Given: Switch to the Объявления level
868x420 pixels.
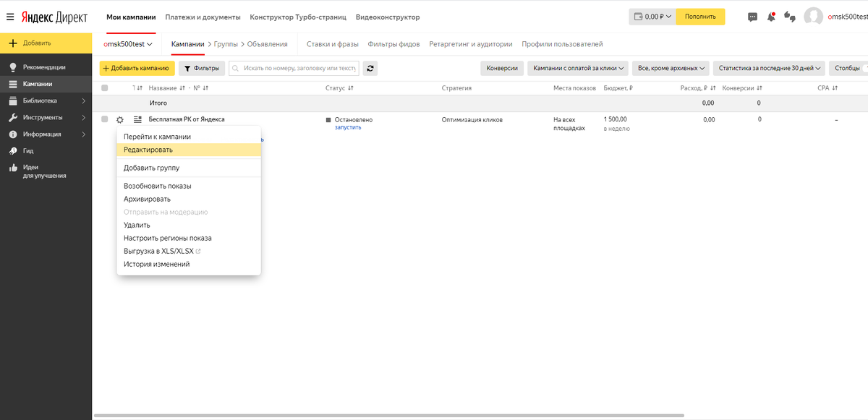Looking at the screenshot, I should point(268,44).
